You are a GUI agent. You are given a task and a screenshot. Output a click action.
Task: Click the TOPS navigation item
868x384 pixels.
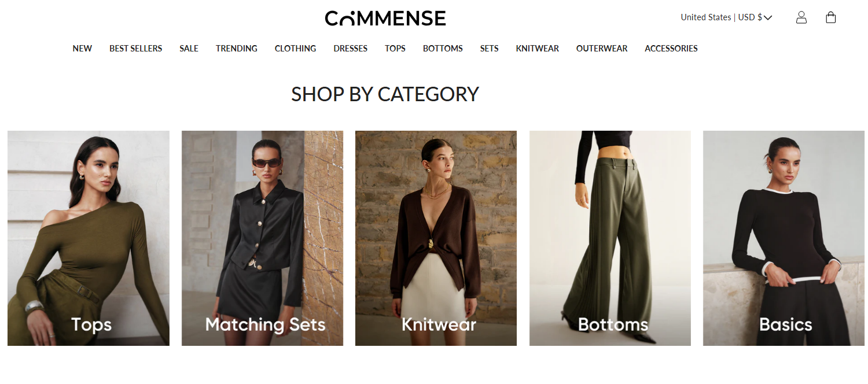[x=395, y=49]
